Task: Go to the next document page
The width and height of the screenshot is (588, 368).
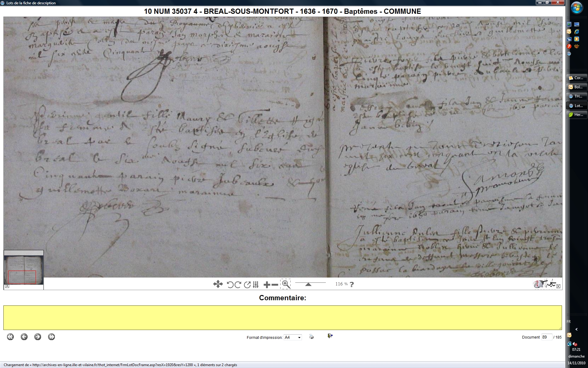Action: click(38, 337)
